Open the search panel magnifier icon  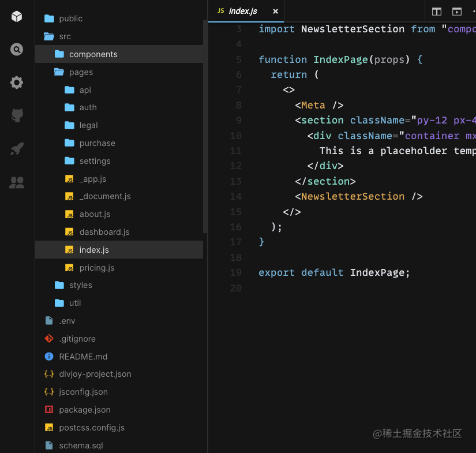coord(17,50)
